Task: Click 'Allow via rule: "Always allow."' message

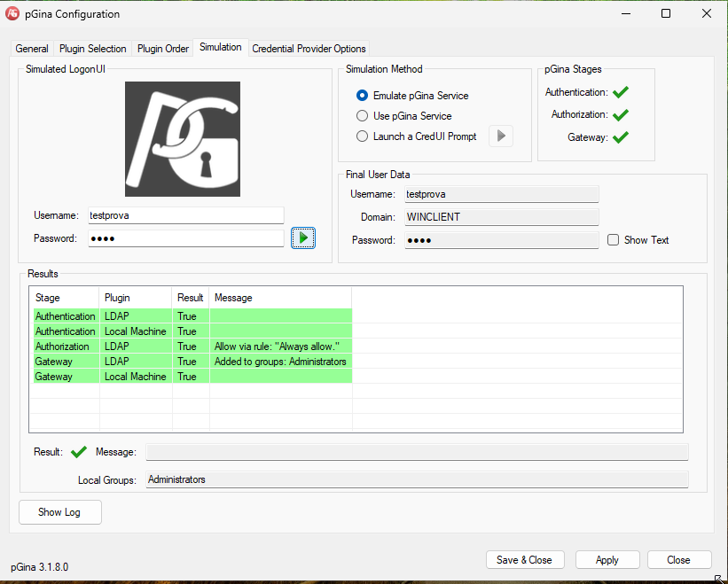Action: click(278, 347)
